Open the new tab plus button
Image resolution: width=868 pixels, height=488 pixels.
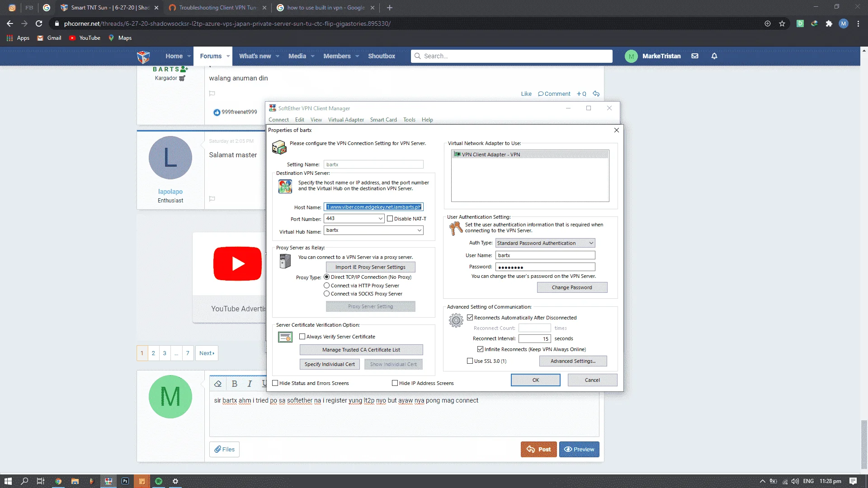(x=390, y=8)
